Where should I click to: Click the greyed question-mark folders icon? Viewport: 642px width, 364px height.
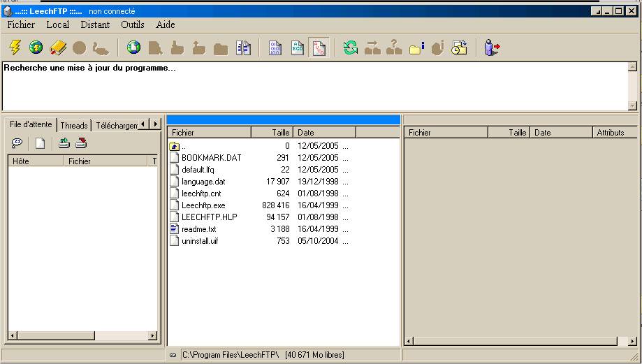coord(394,48)
